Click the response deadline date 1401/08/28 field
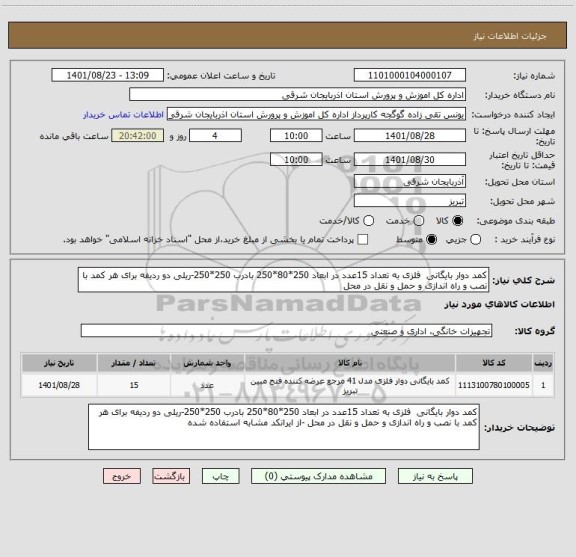 (410, 136)
